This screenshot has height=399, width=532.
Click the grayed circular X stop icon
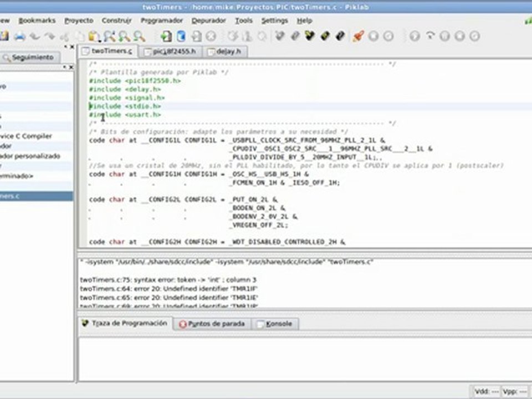211,36
